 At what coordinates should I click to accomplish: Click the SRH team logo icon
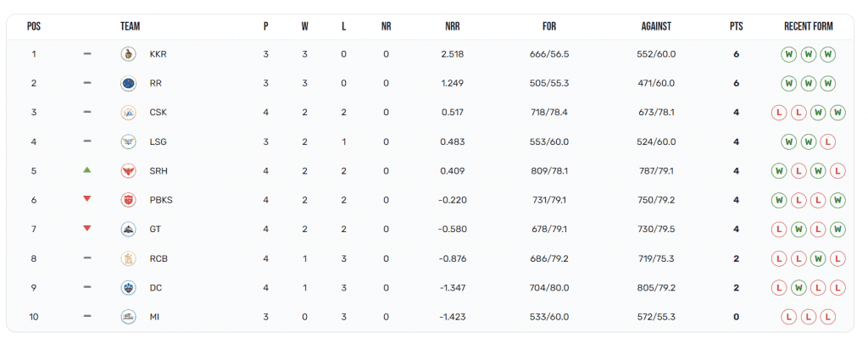click(x=128, y=171)
